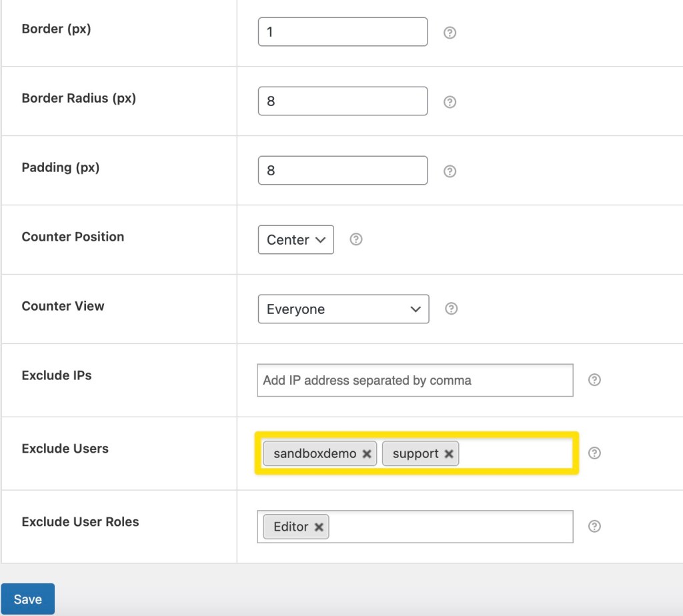The image size is (683, 616).
Task: Open help tooltip for Padding setting
Action: coord(450,171)
